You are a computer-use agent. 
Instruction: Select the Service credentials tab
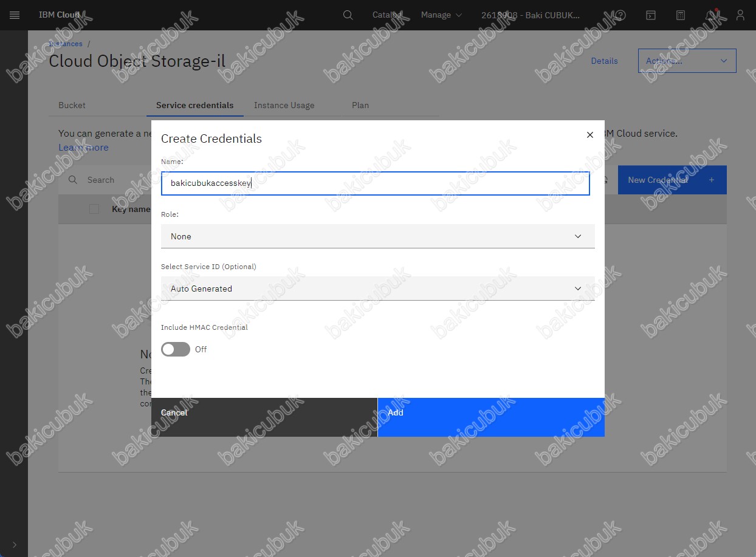coord(195,105)
